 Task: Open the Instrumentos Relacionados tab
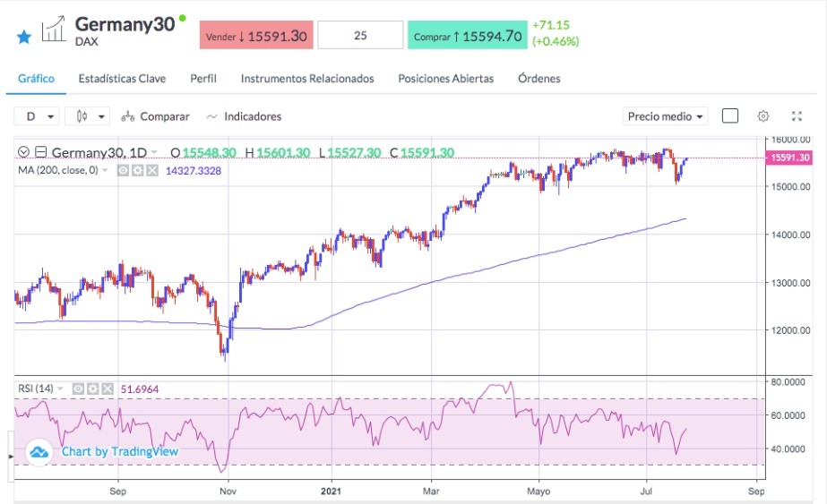[x=307, y=79]
